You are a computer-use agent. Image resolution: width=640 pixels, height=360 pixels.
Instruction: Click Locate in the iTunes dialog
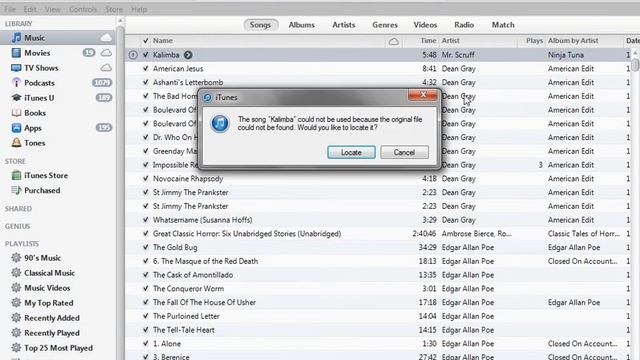tap(351, 152)
